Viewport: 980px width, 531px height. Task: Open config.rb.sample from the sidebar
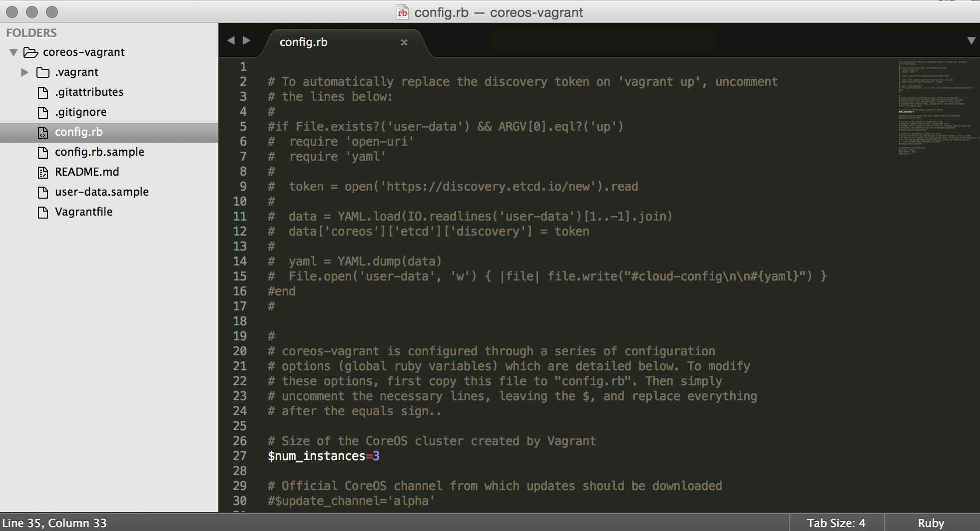click(x=99, y=152)
